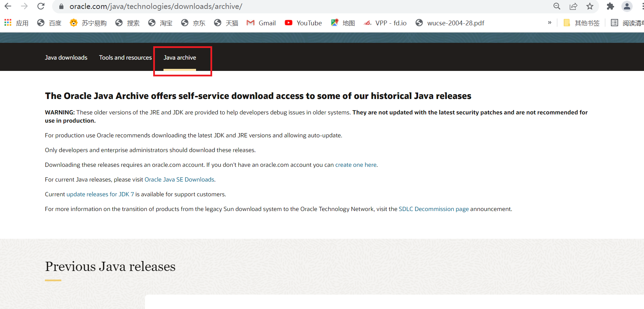Click the Oracle Java Archive main heading

pyautogui.click(x=258, y=96)
